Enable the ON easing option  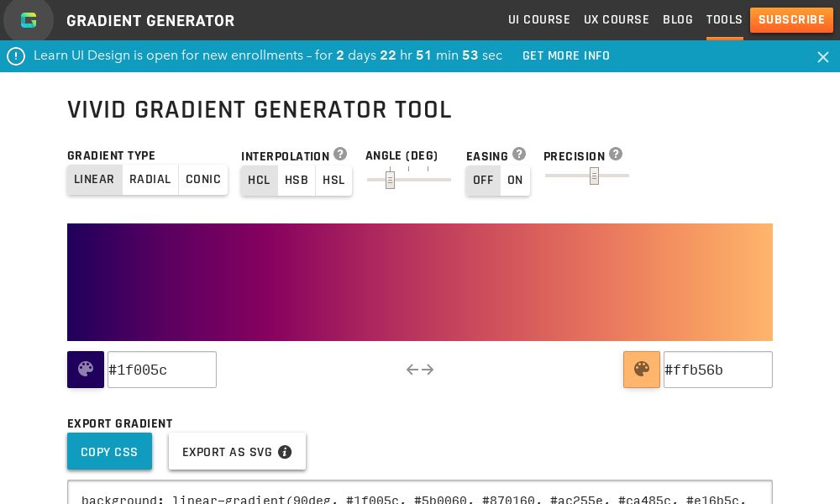point(515,180)
